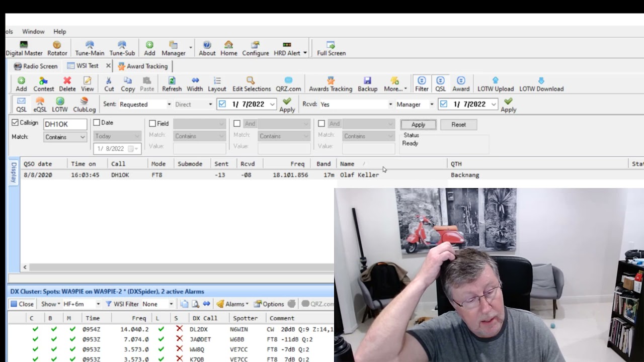644x362 pixels.
Task: Open the Callsign Match Contains dropdown
Action: tap(65, 137)
